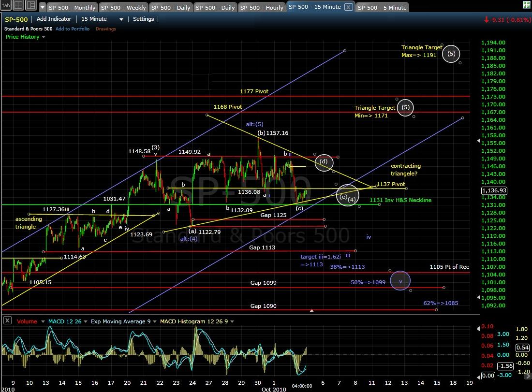The width and height of the screenshot is (532, 392).
Task: Open the 15 Minute interval dropdown
Action: pos(121,19)
